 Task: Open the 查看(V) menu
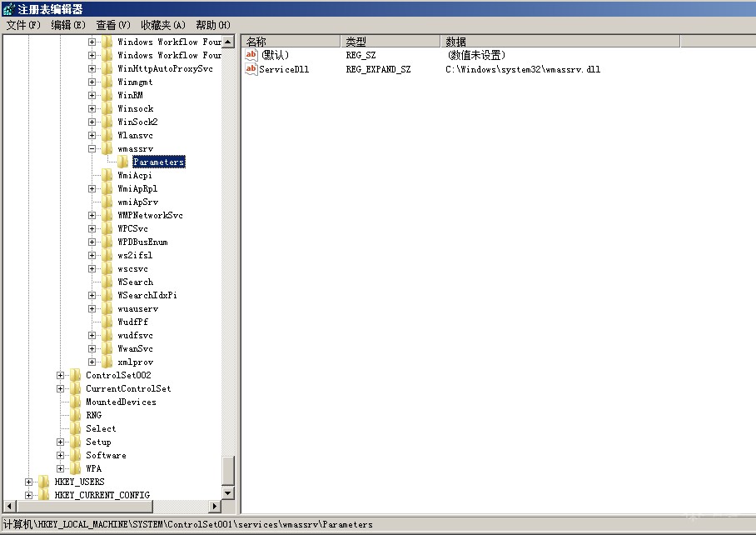click(113, 25)
